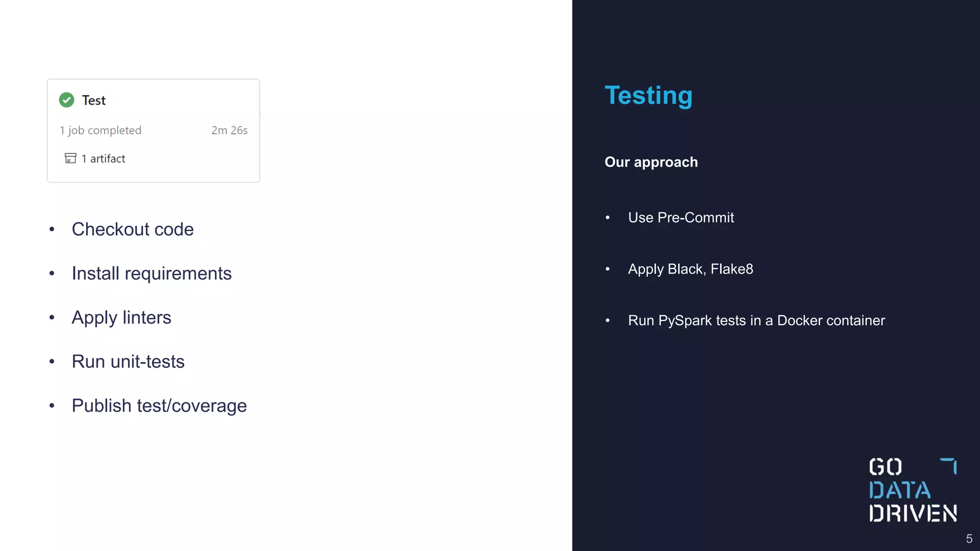Click the GoDataDriven logo
Viewport: 980px width, 551px height.
pyautogui.click(x=913, y=490)
